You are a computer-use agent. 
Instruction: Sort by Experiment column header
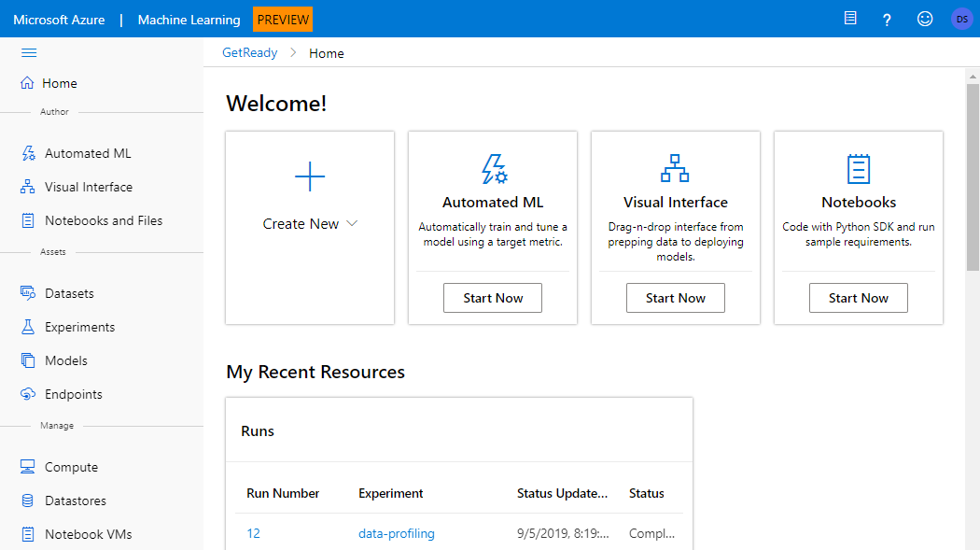click(x=391, y=493)
